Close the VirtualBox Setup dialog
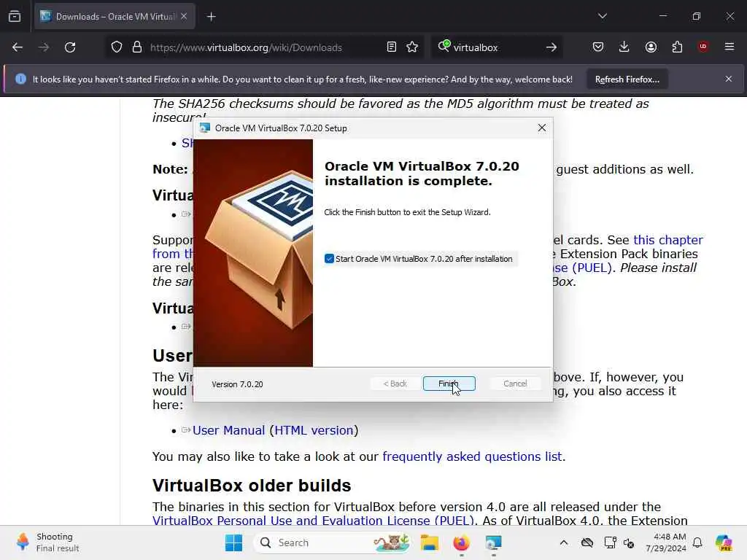Image resolution: width=747 pixels, height=560 pixels. (542, 128)
